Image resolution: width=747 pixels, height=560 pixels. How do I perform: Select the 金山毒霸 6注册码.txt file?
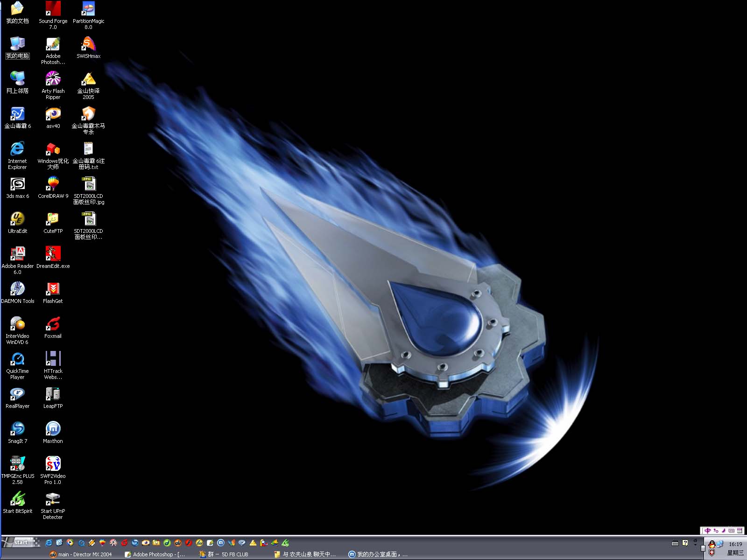point(88,155)
